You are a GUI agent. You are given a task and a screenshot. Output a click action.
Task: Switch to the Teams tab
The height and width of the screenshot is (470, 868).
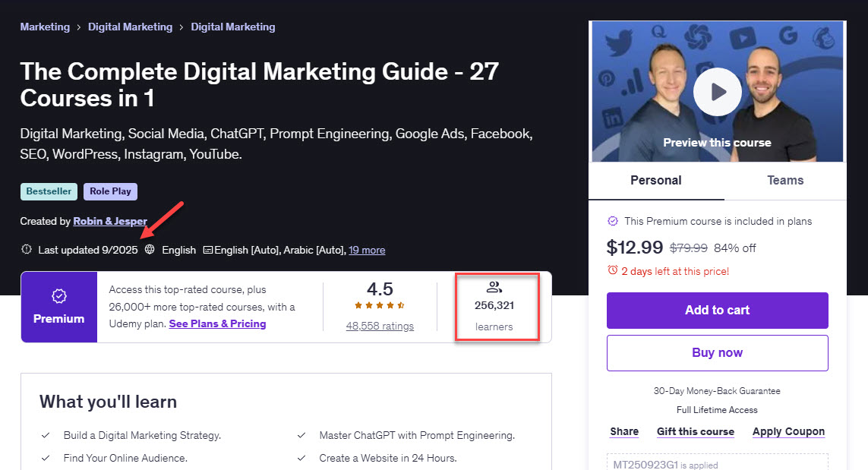[x=785, y=181]
